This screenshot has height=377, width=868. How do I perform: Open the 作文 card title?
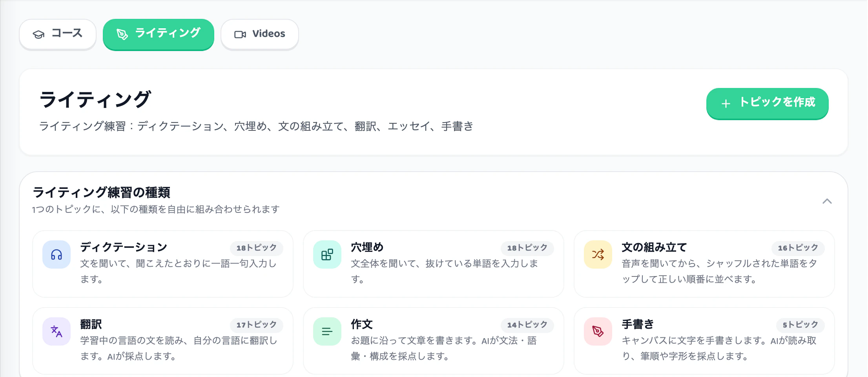coord(362,324)
